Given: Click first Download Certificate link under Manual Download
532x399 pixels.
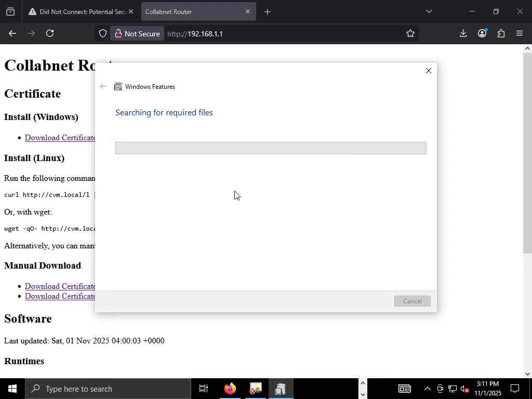Looking at the screenshot, I should pyautogui.click(x=60, y=286).
